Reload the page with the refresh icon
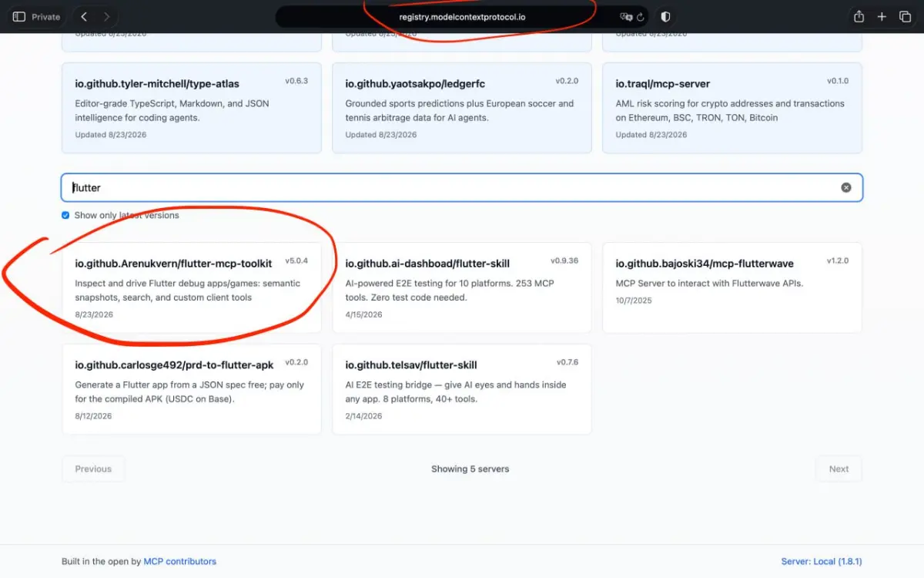 pos(640,16)
